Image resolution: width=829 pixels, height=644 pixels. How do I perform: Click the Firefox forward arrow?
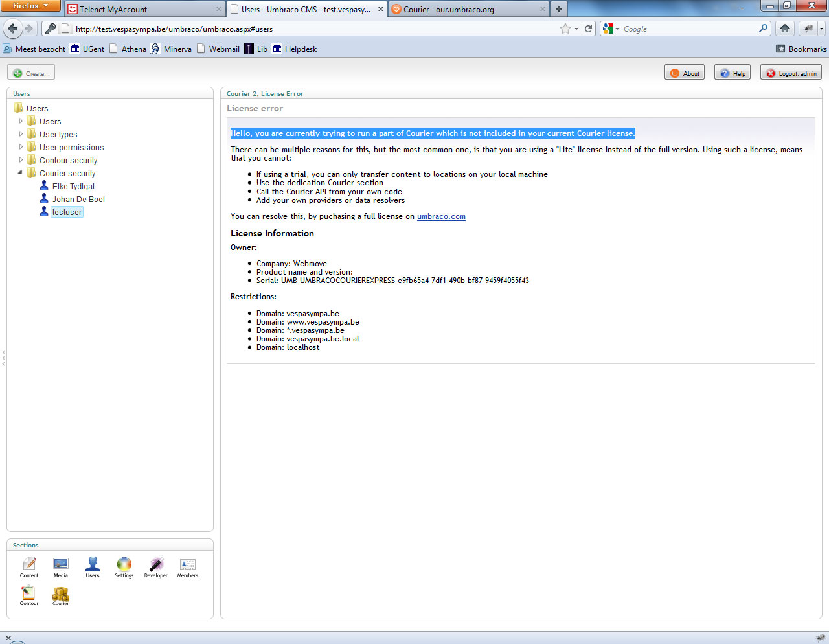(x=28, y=29)
